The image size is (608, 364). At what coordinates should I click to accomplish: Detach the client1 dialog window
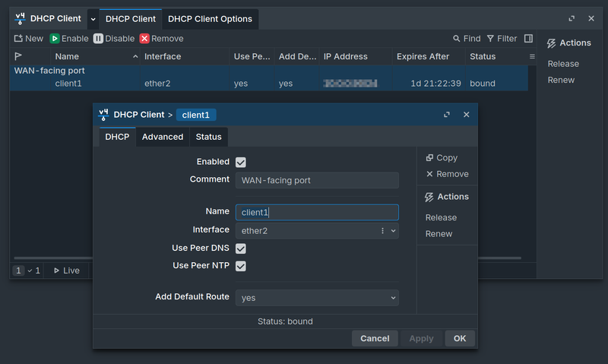[447, 114]
